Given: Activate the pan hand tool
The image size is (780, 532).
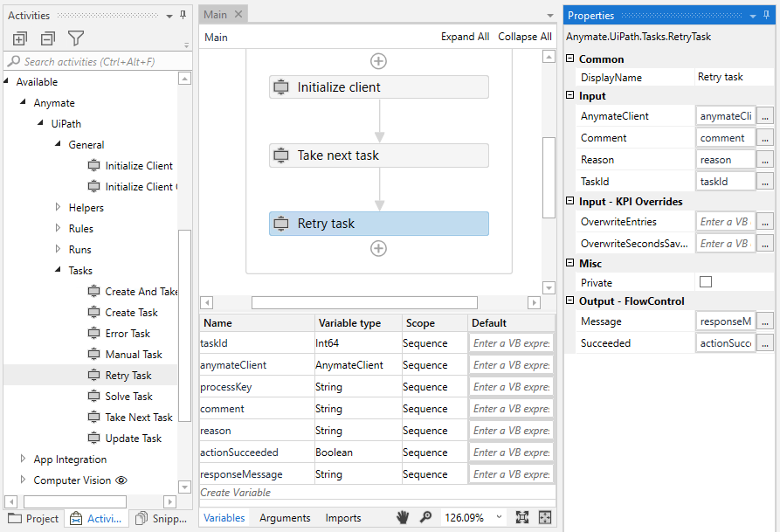Looking at the screenshot, I should tap(403, 517).
